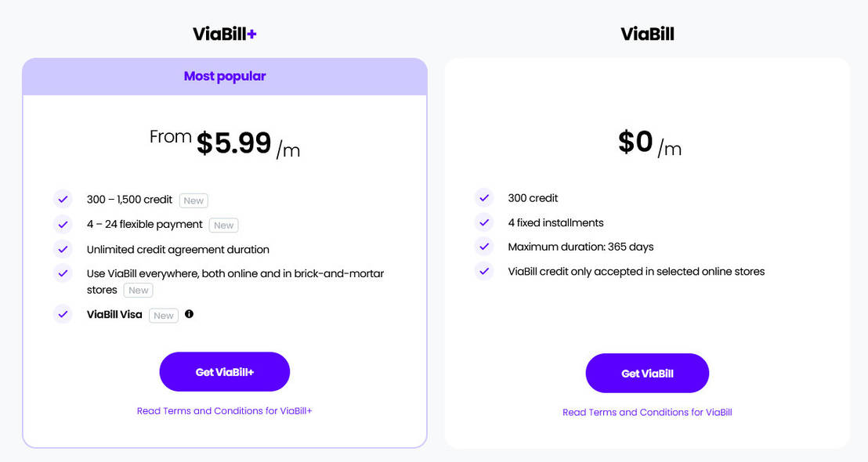The image size is (868, 462).
Task: Click the checkmark beside Maximum duration: 365 days
Action: (x=484, y=246)
